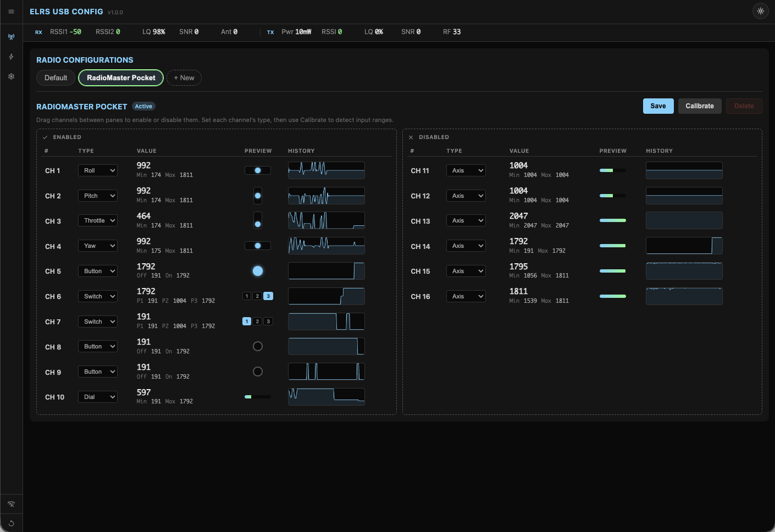The image size is (775, 532).
Task: Save the current radio configuration
Action: pyautogui.click(x=658, y=106)
